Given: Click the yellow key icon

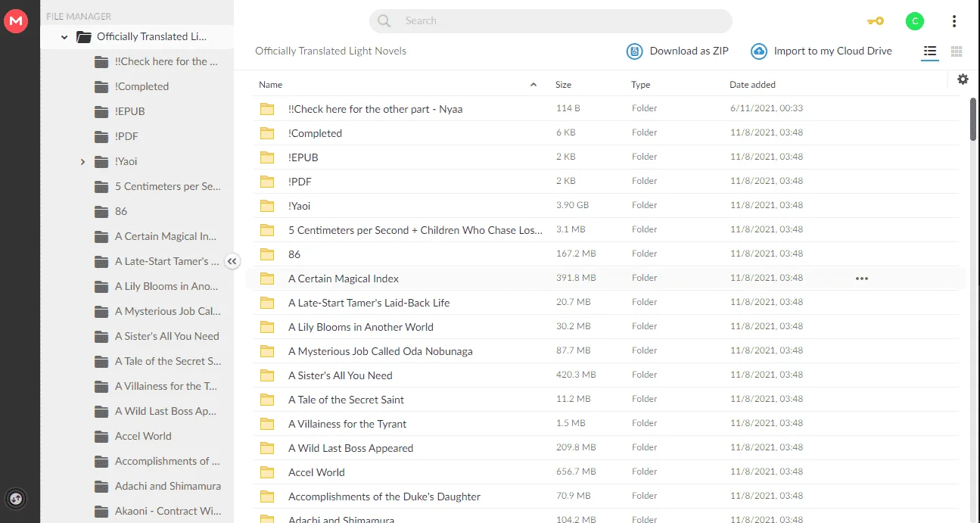Looking at the screenshot, I should click(876, 21).
